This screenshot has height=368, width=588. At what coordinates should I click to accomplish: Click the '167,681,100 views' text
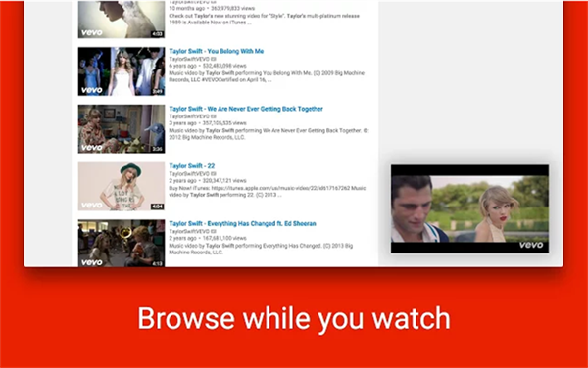(x=224, y=238)
